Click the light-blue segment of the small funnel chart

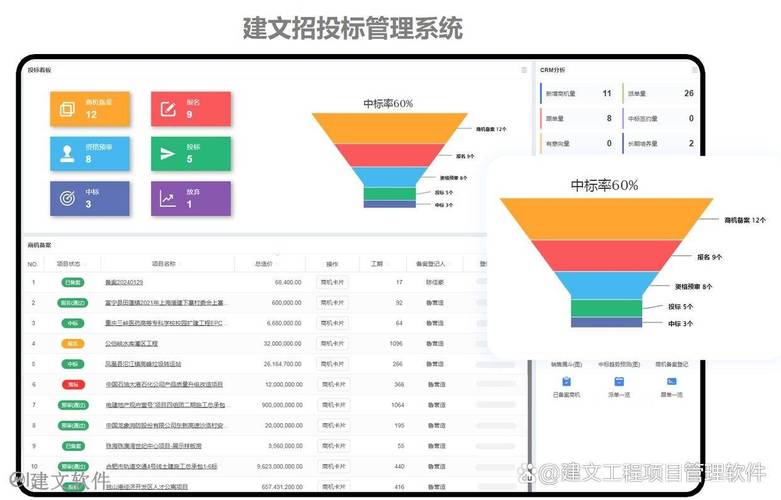coord(390,177)
